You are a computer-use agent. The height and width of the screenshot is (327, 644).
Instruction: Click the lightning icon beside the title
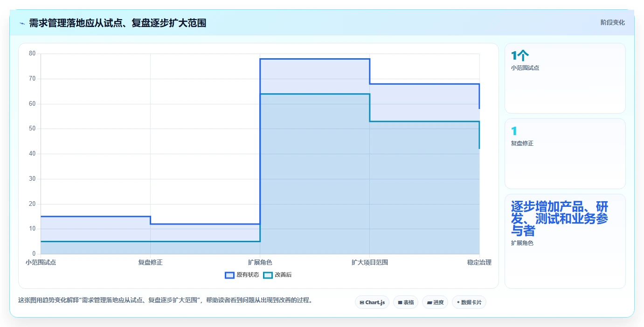(22, 23)
